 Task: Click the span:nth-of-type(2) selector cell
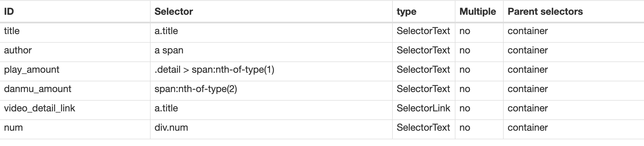(x=196, y=89)
